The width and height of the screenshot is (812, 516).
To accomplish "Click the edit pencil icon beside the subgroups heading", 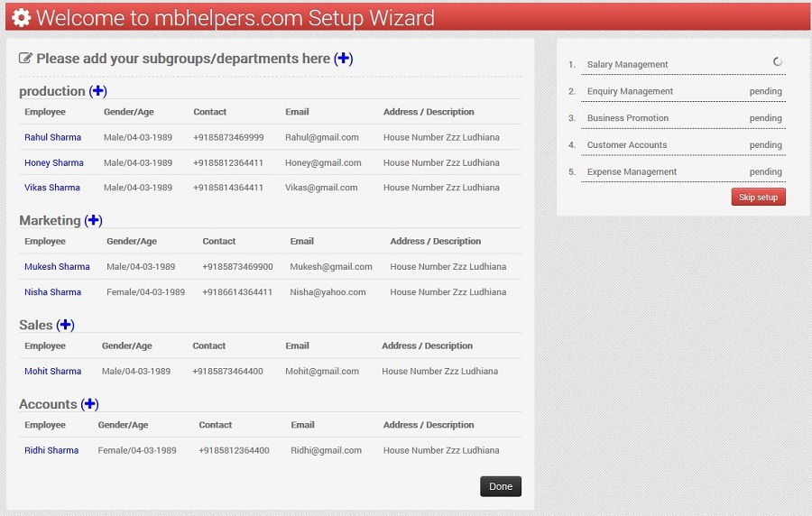I will pos(25,59).
